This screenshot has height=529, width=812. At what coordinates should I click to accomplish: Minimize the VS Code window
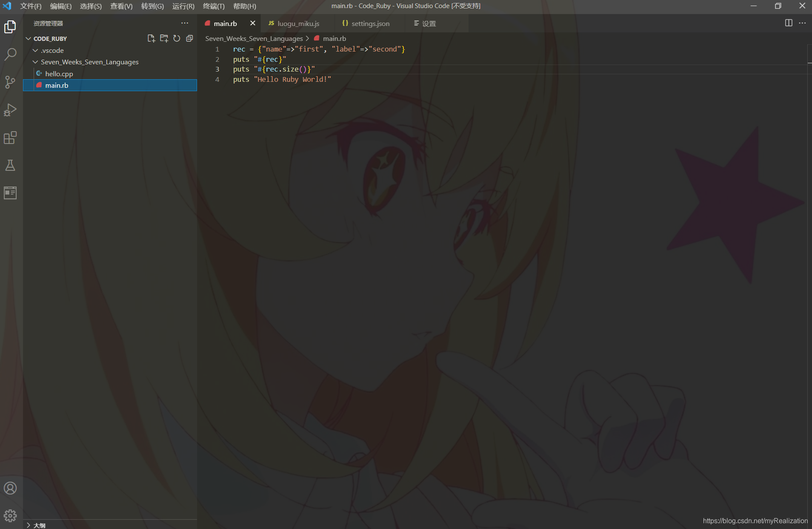754,6
